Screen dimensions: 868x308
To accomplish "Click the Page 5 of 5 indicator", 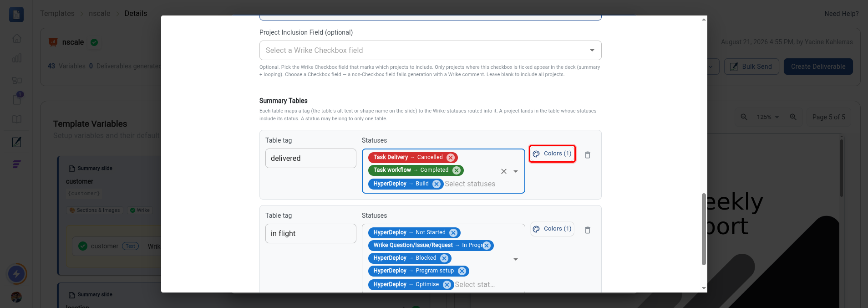I will 828,117.
